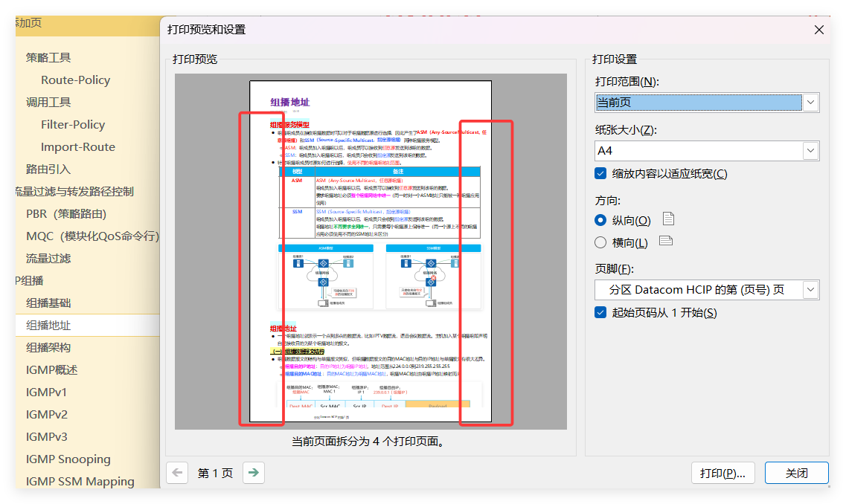Image resolution: width=846 pixels, height=504 pixels.
Task: Go to next print preview page
Action: 254,473
